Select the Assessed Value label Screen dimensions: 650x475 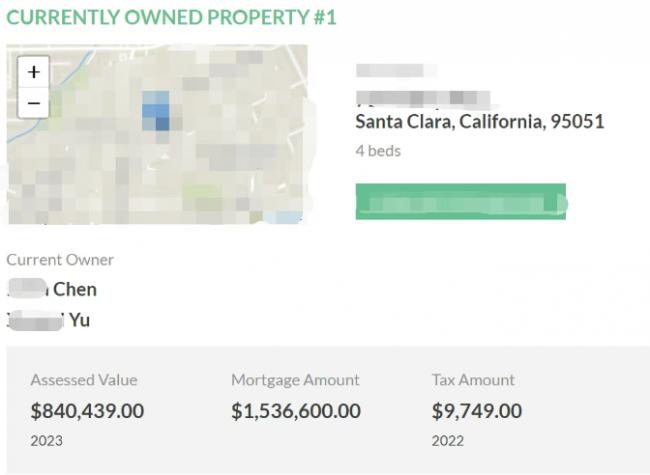coord(84,380)
